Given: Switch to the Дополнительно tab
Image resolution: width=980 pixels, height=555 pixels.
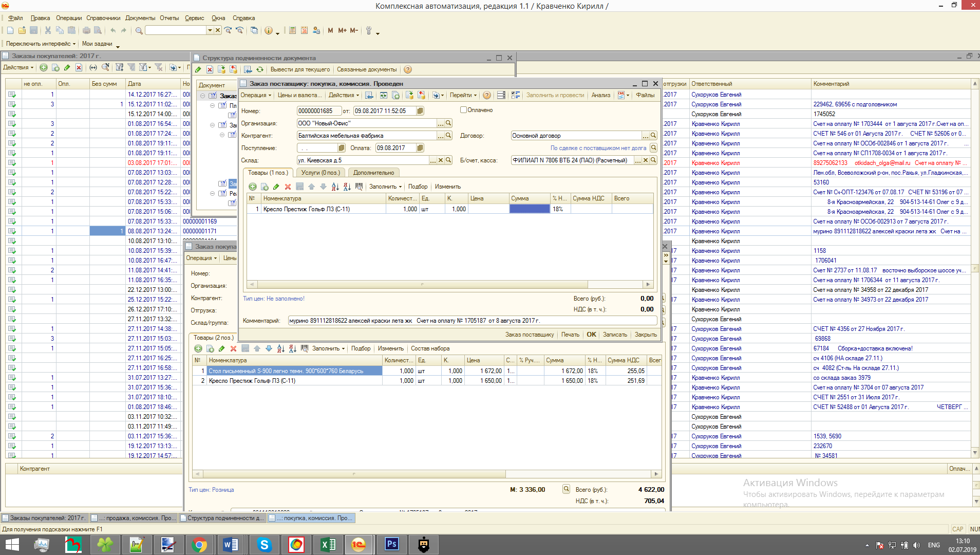Looking at the screenshot, I should pos(373,173).
